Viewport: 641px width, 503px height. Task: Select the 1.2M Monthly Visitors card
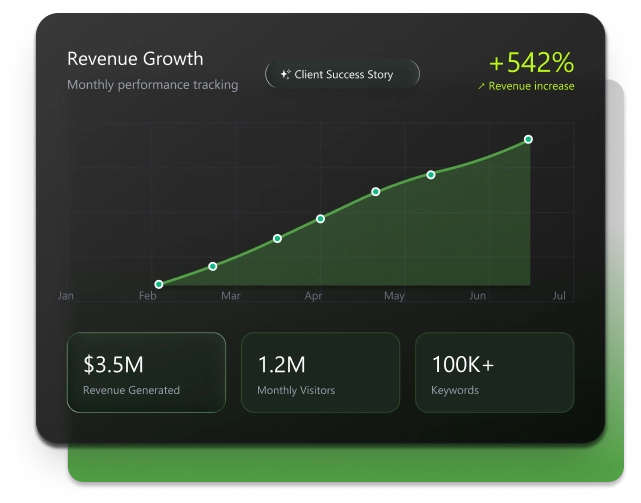coord(320,373)
